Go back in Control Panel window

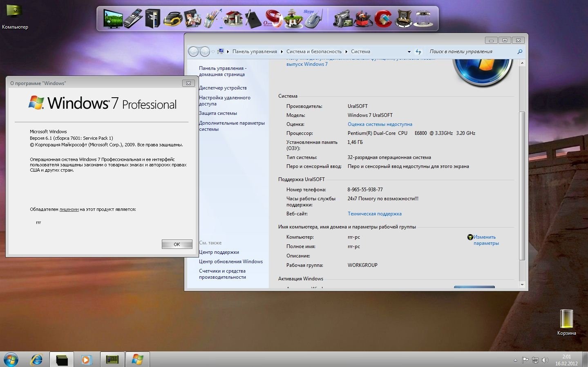[193, 51]
